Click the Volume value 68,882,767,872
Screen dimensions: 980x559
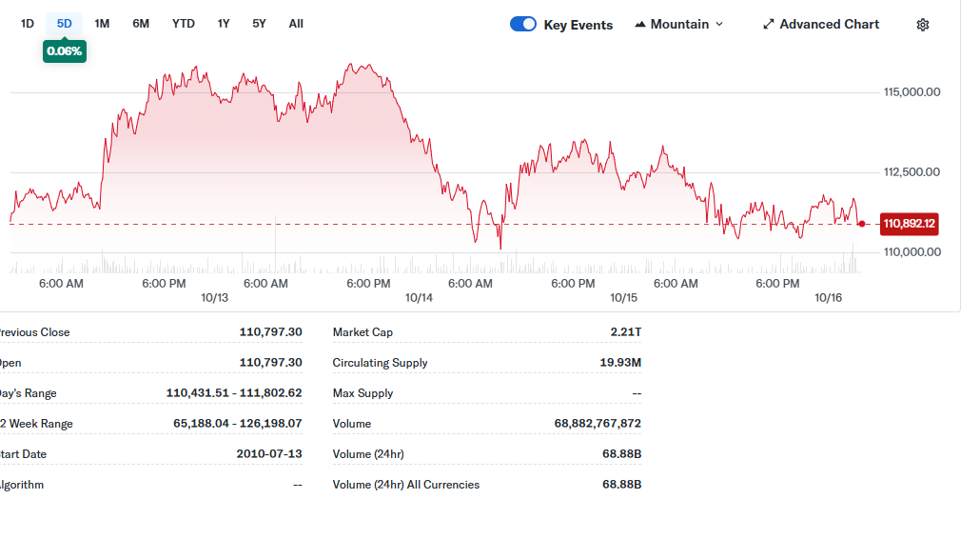tap(598, 424)
